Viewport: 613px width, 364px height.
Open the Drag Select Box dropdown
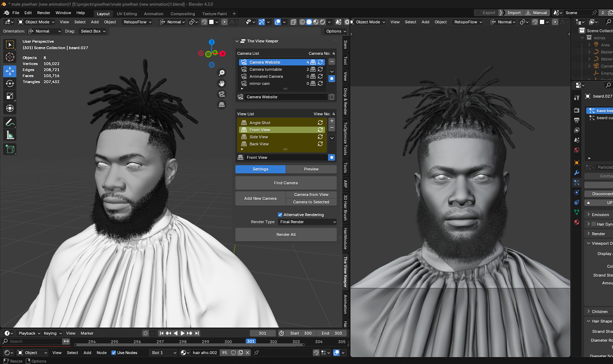click(x=93, y=31)
